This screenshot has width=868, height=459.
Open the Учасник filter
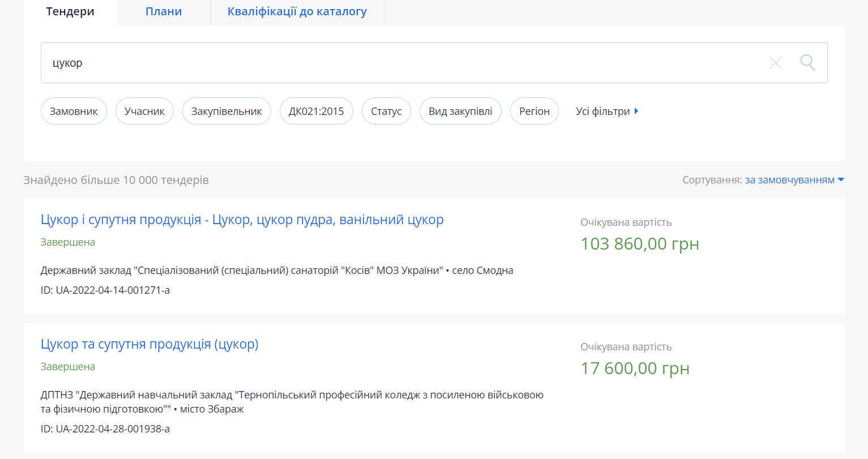coord(144,111)
